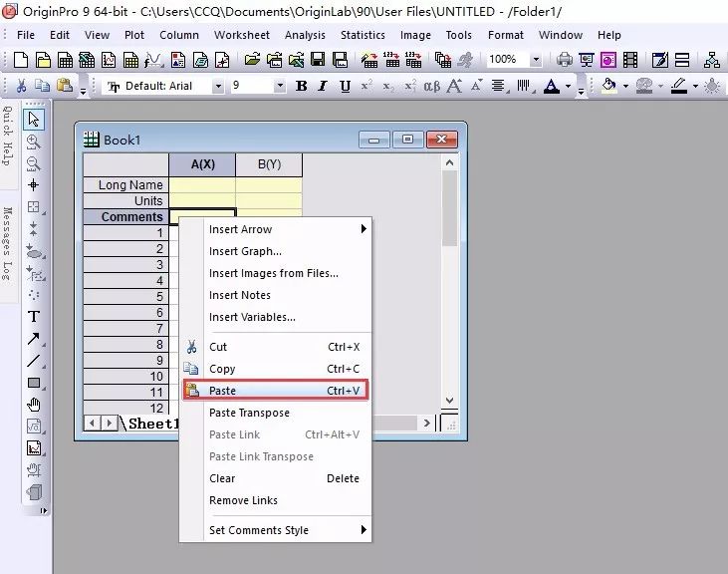The image size is (728, 574).
Task: Toggle Greek alpha-beta symbols
Action: pos(432,86)
